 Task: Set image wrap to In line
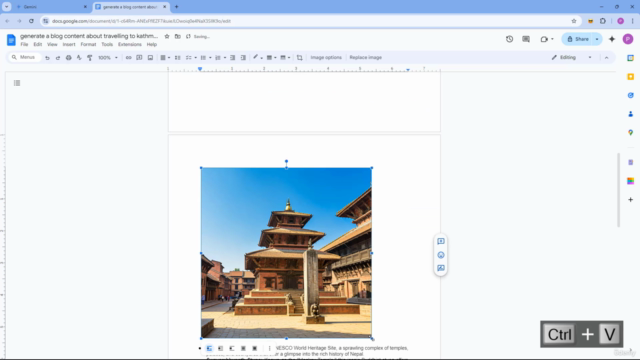click(209, 349)
